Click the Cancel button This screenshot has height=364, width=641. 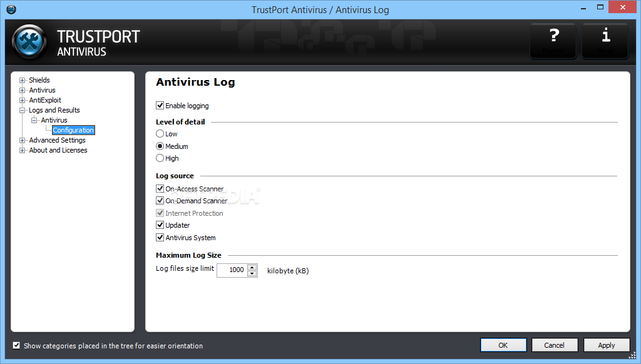tap(555, 345)
